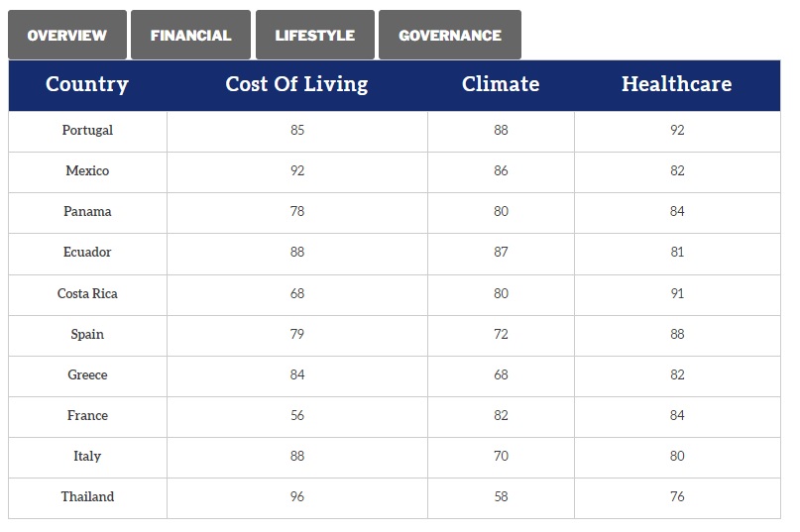
Task: Click Portugal's Healthcare score 92
Action: 677,131
